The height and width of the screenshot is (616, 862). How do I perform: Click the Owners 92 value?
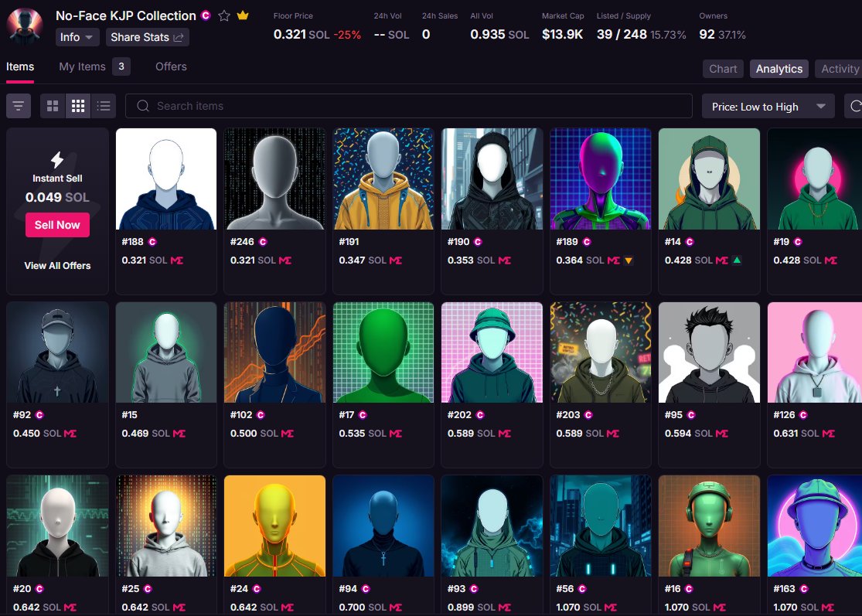pyautogui.click(x=707, y=35)
